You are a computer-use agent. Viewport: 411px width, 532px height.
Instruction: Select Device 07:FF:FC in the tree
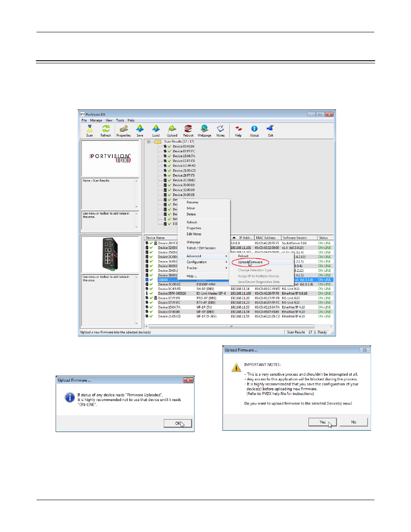pos(184,151)
